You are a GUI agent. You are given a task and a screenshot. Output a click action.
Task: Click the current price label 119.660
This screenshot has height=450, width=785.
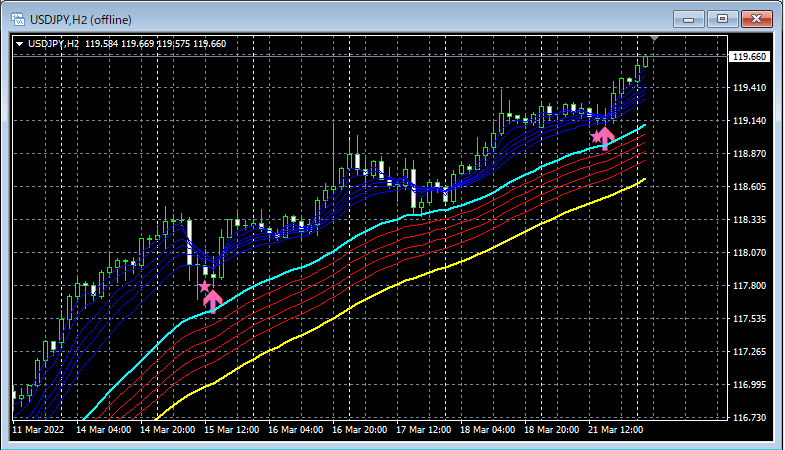749,57
